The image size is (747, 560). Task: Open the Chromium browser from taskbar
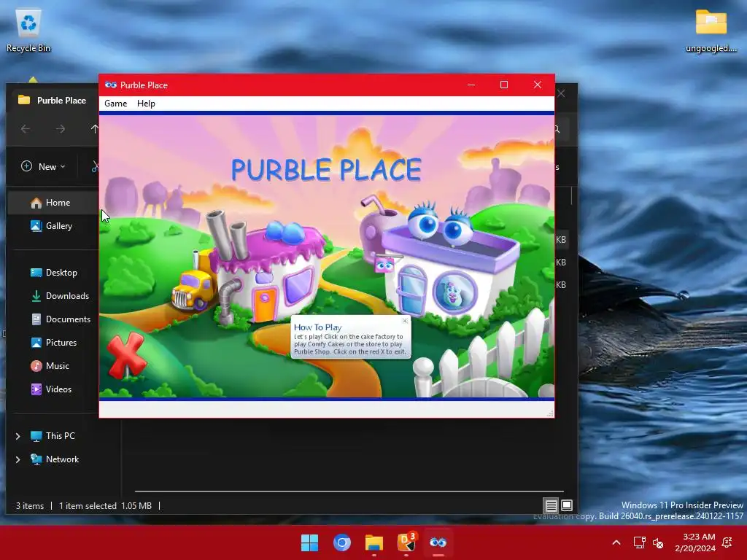click(x=341, y=542)
